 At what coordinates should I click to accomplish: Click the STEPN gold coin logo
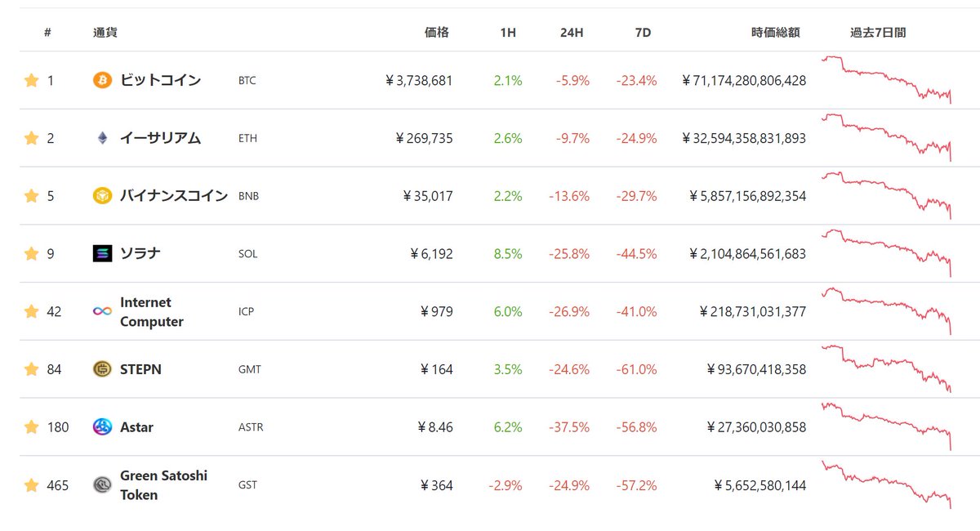102,369
